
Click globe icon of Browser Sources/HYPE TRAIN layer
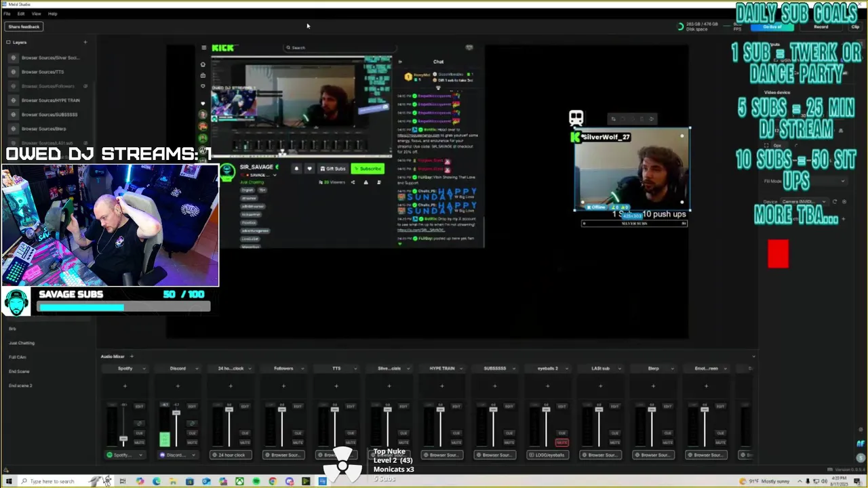[x=13, y=100]
